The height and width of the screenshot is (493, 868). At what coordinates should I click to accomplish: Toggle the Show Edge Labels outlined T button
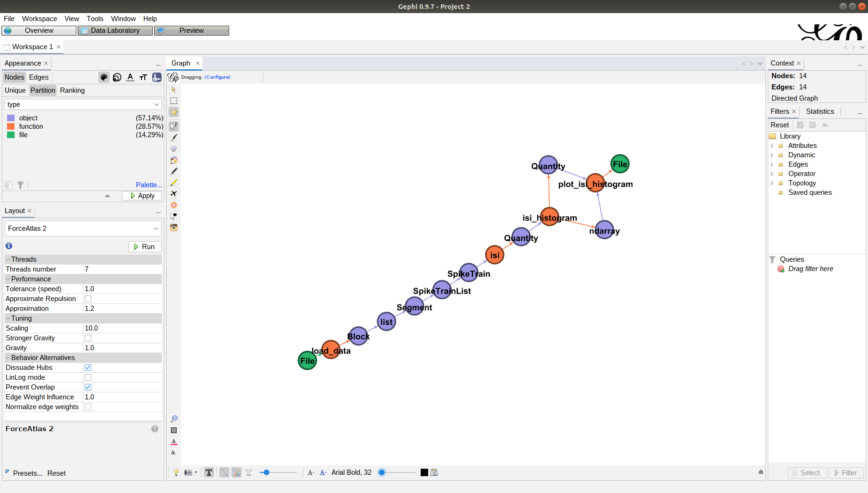coord(249,472)
